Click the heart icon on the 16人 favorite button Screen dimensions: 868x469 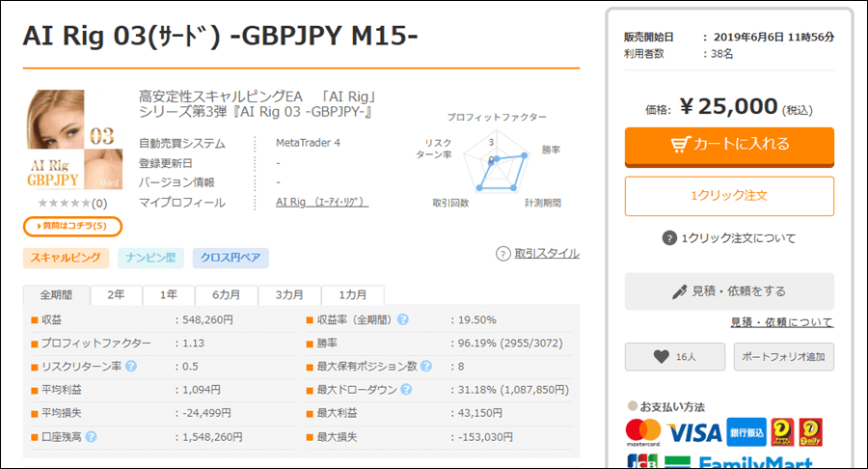coord(661,357)
